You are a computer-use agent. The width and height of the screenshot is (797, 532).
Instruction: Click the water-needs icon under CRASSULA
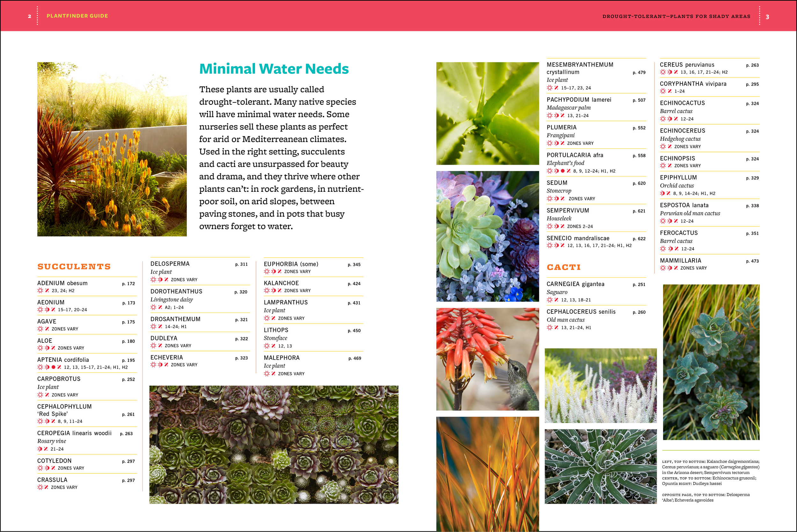(x=47, y=487)
